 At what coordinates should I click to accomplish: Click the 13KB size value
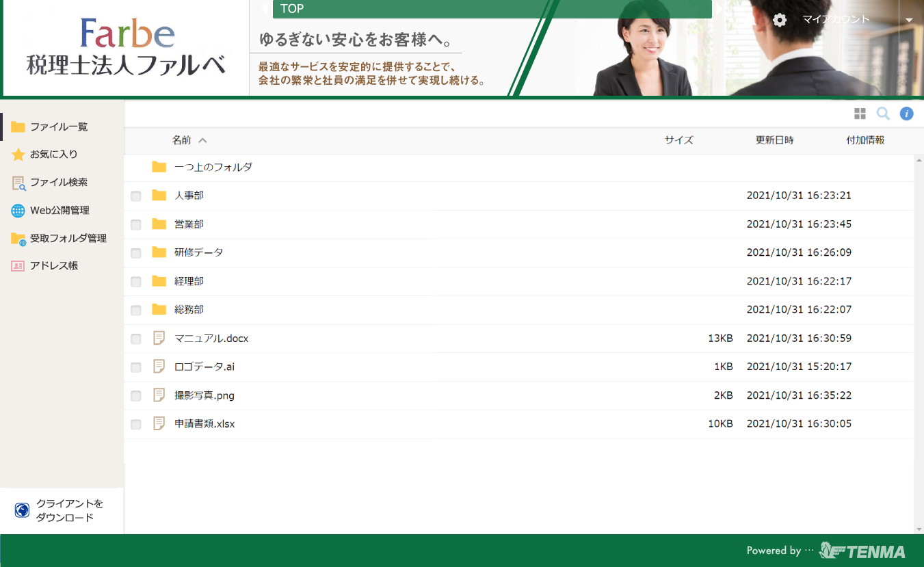coord(720,338)
